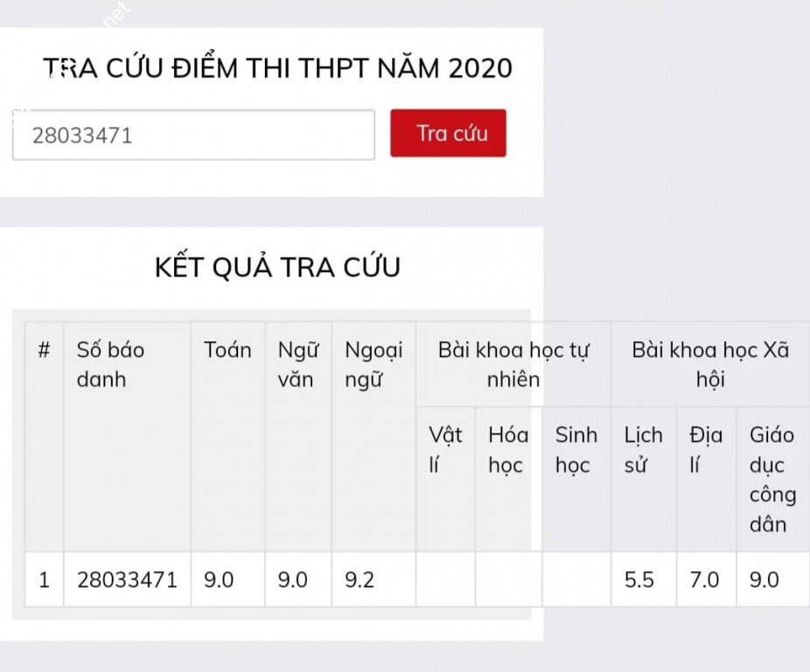Select the Bài khoa học tự nhiên header
Screen dimensions: 810x672
point(513,365)
